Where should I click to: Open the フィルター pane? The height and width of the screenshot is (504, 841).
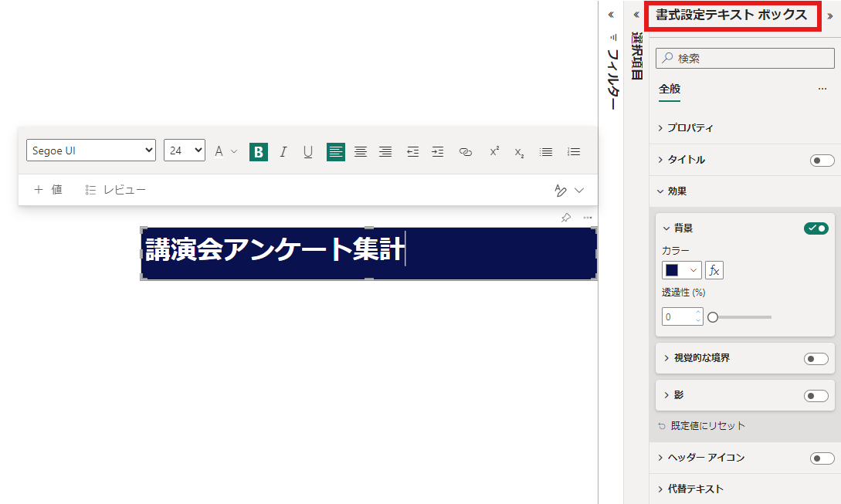pyautogui.click(x=612, y=73)
